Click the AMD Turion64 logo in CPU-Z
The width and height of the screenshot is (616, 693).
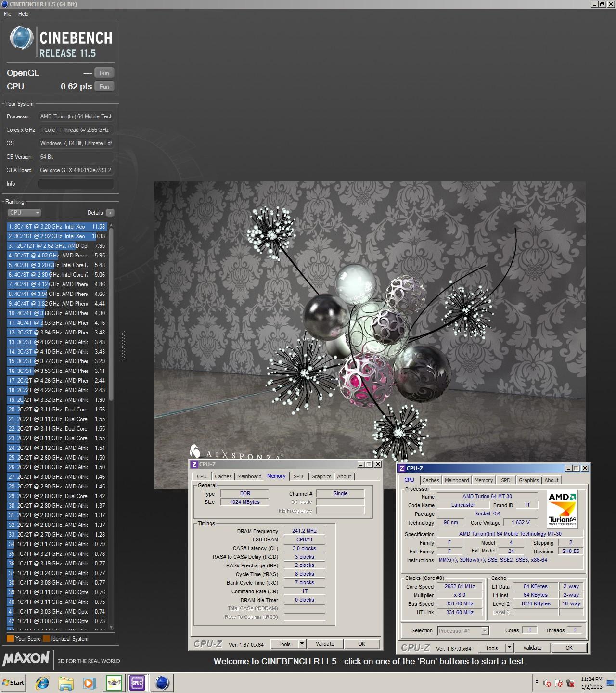point(563,509)
